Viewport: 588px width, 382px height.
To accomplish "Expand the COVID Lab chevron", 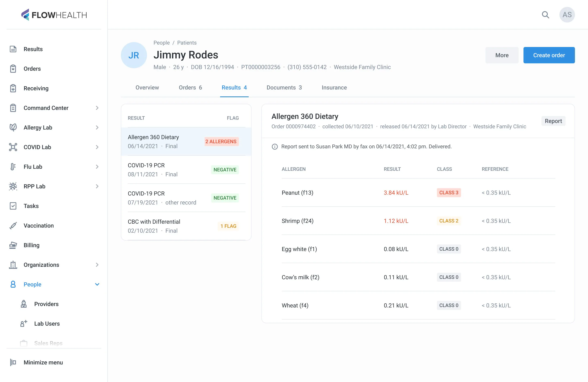I will click(97, 147).
